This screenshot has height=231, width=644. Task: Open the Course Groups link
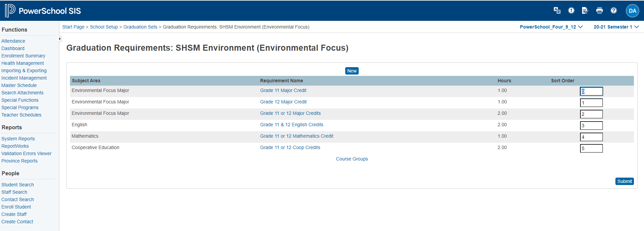[352, 159]
